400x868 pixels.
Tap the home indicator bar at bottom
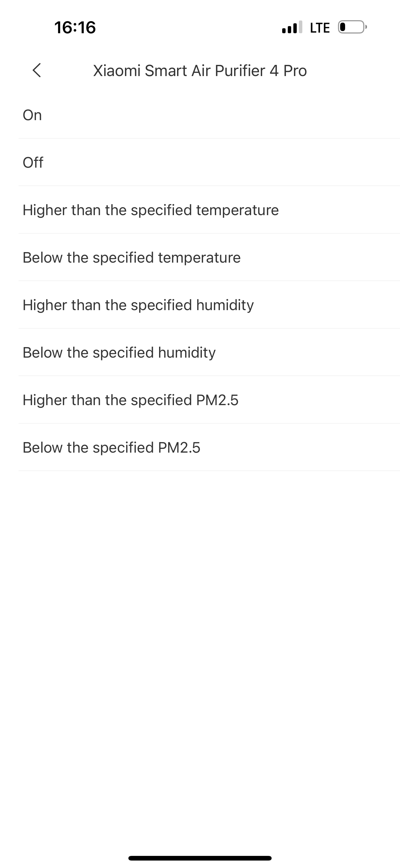tap(200, 858)
